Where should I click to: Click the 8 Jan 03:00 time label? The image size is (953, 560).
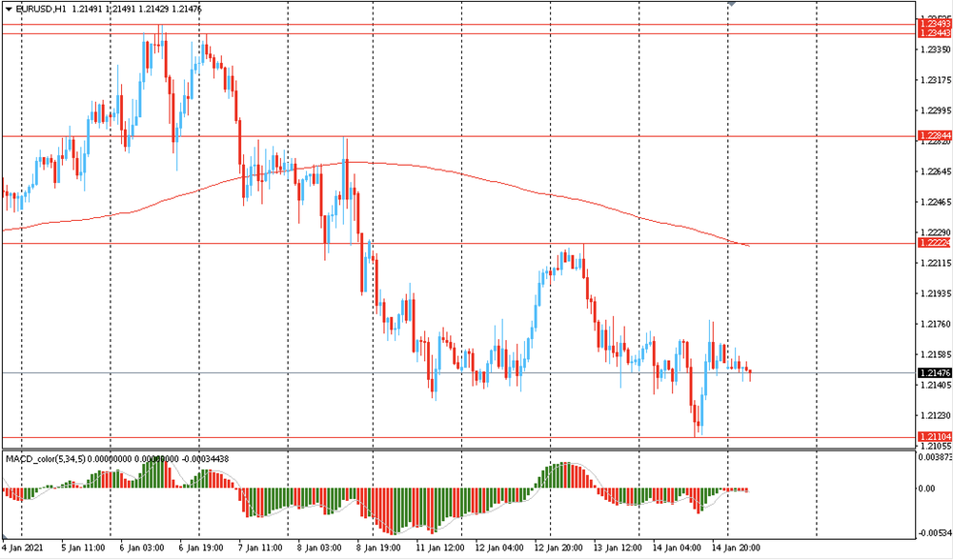tap(319, 548)
